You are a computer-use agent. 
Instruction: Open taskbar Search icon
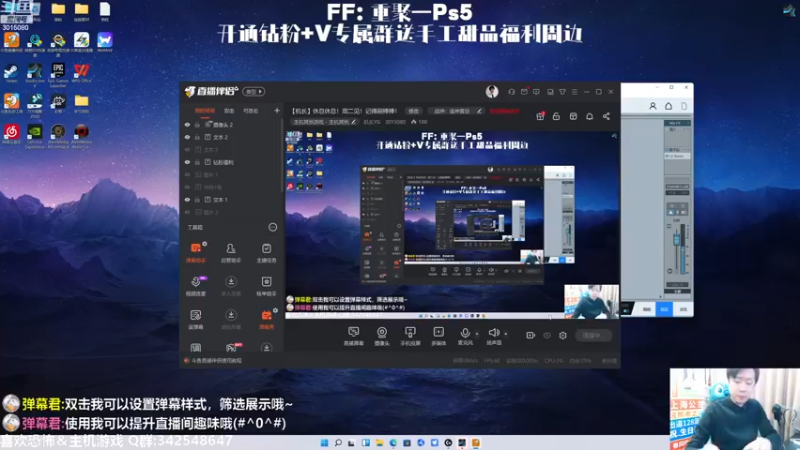tap(338, 443)
